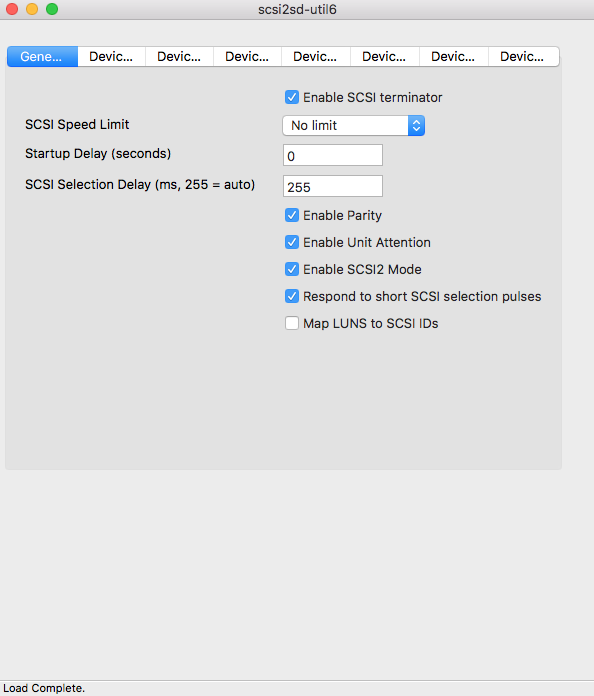Image resolution: width=594 pixels, height=696 pixels.
Task: Switch to the first Device tab
Action: [111, 57]
